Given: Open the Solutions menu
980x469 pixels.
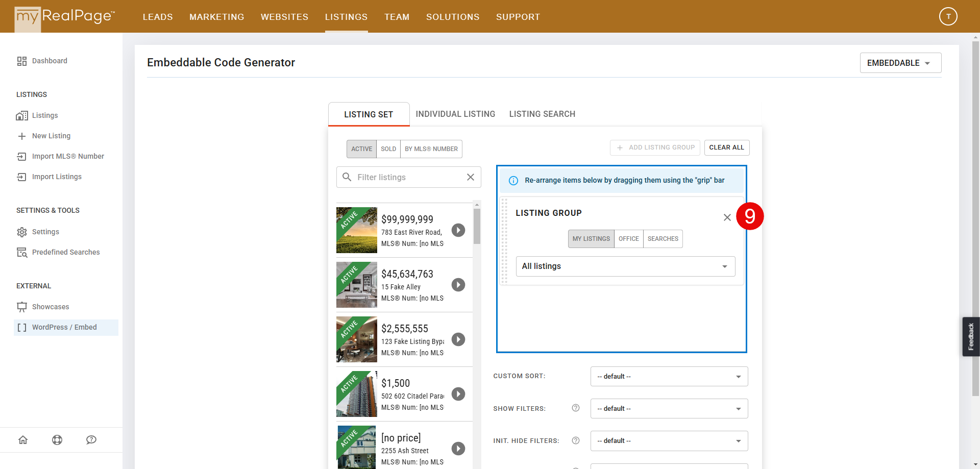Looking at the screenshot, I should tap(453, 17).
